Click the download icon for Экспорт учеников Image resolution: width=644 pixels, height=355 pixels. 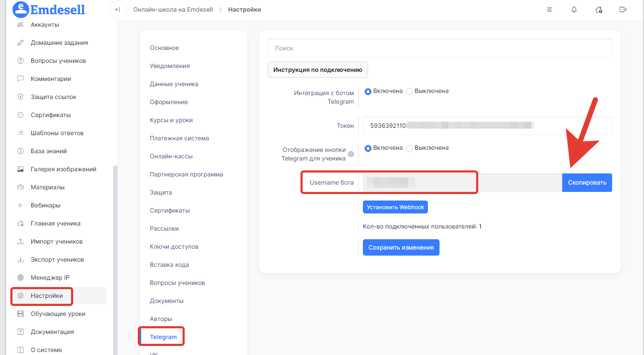[20, 259]
